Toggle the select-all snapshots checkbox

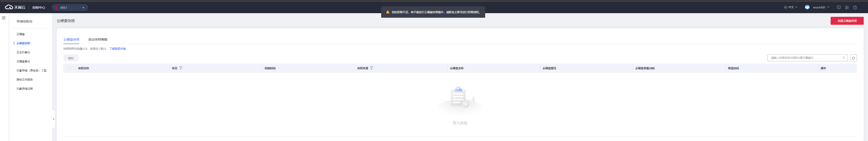tap(70, 68)
